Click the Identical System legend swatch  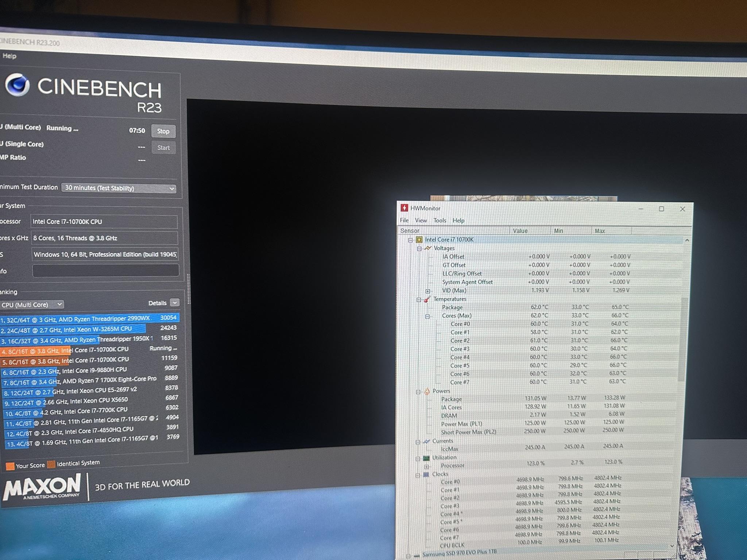[51, 464]
